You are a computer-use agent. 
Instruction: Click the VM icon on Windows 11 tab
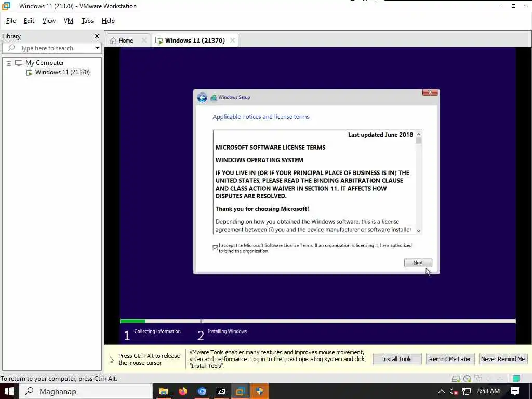pyautogui.click(x=159, y=41)
